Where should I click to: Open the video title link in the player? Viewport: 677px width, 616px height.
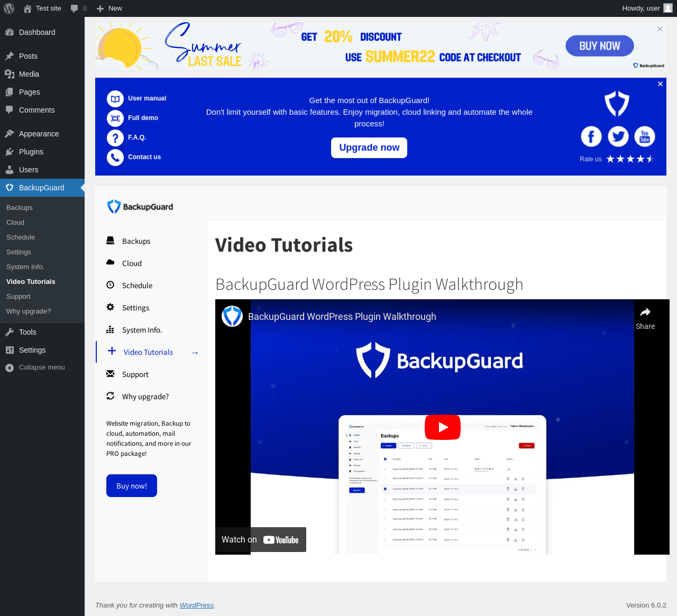tap(342, 317)
